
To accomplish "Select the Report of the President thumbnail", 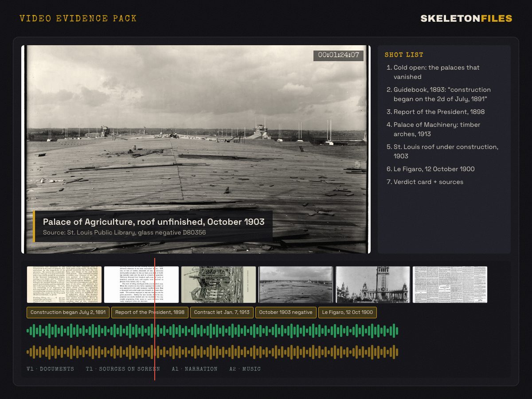I will [141, 285].
